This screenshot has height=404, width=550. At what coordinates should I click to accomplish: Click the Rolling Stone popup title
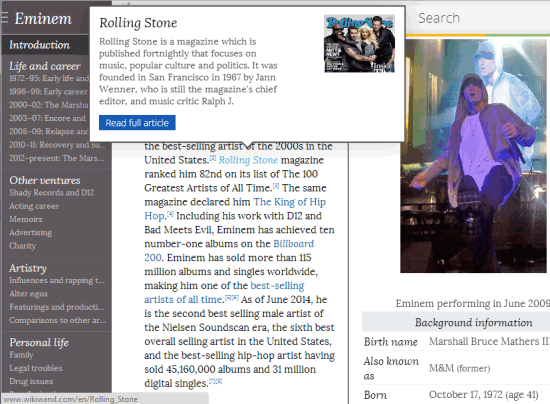(138, 23)
